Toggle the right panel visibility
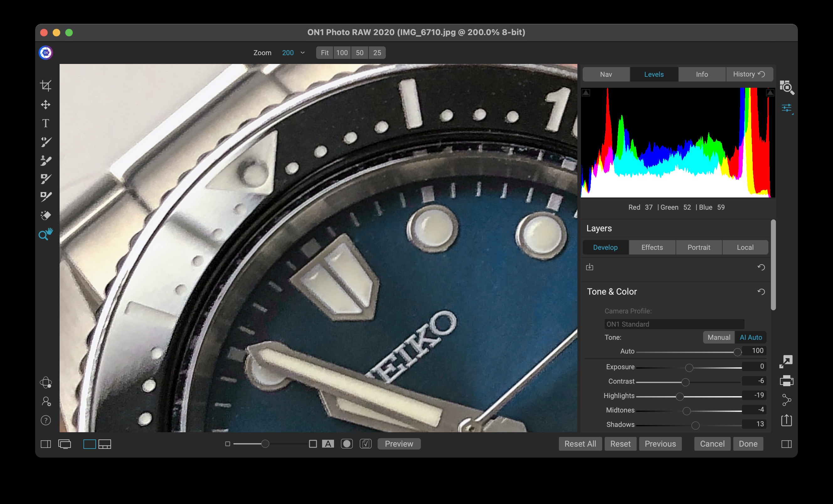The width and height of the screenshot is (833, 504). (787, 444)
